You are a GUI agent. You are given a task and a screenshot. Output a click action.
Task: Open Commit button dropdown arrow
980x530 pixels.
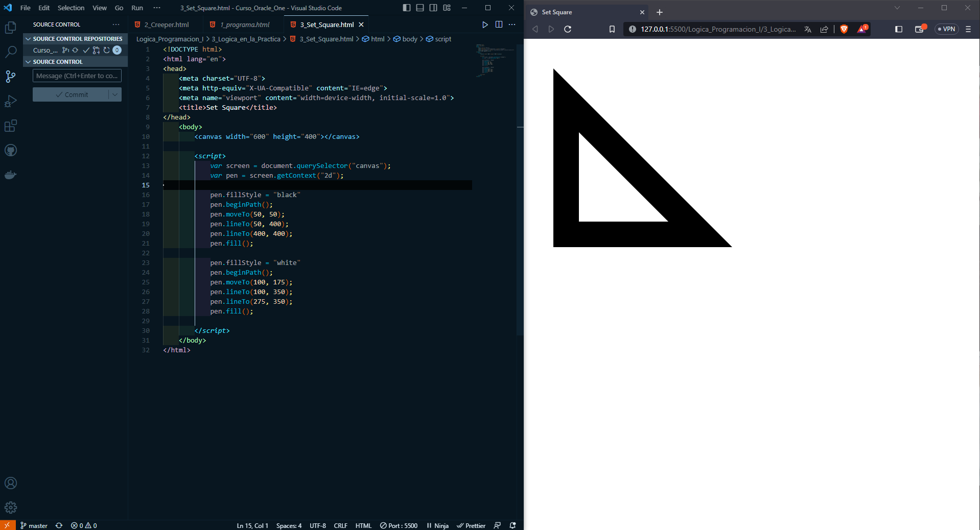point(115,94)
